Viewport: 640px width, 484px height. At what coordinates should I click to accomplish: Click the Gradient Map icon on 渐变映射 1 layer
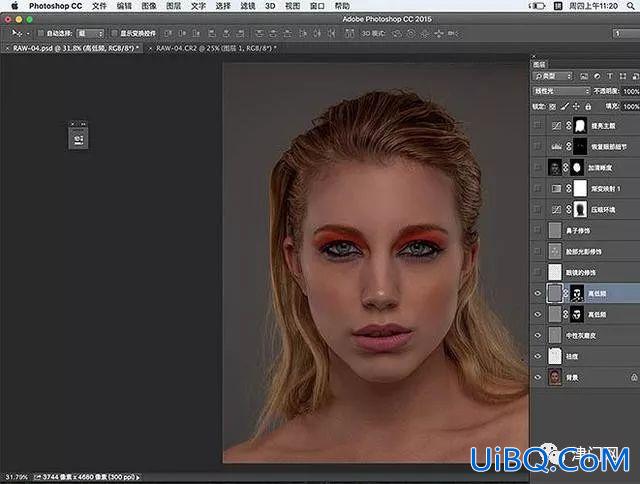556,189
